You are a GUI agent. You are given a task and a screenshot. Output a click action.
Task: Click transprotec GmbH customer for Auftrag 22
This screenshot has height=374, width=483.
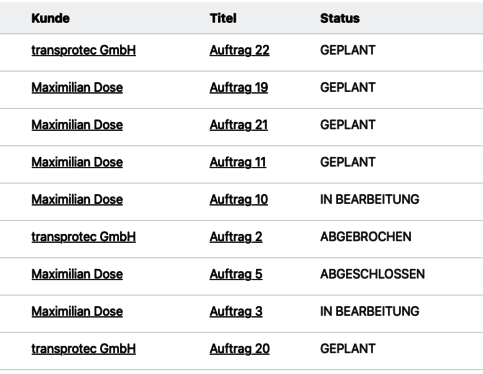pos(84,50)
